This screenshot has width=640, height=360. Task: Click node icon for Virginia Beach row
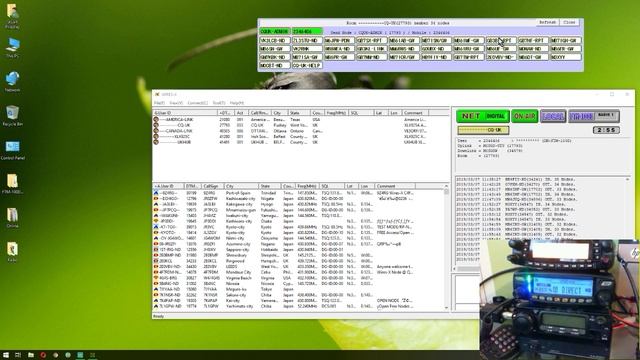pyautogui.click(x=156, y=278)
